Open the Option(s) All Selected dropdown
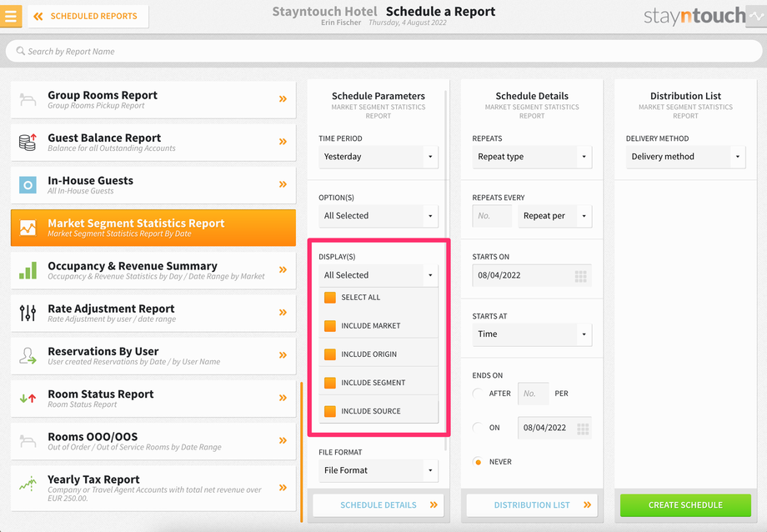This screenshot has width=767, height=532. [x=378, y=216]
